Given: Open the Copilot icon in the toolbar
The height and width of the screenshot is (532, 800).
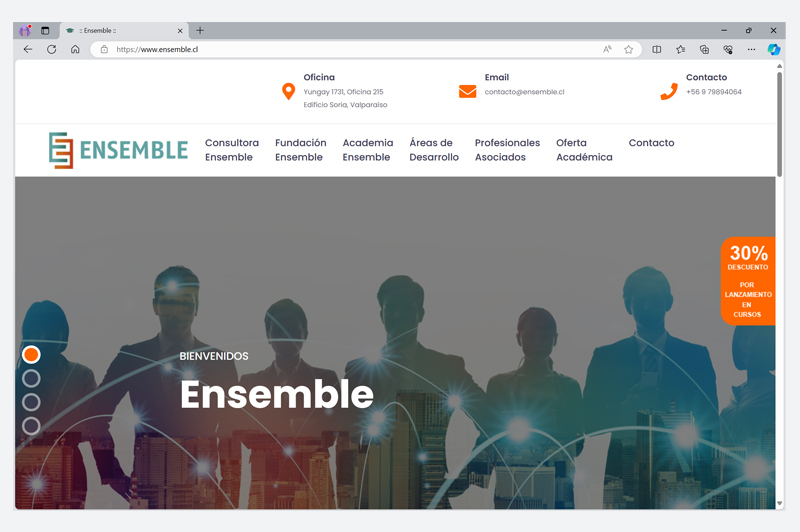Looking at the screenshot, I should click(x=774, y=49).
